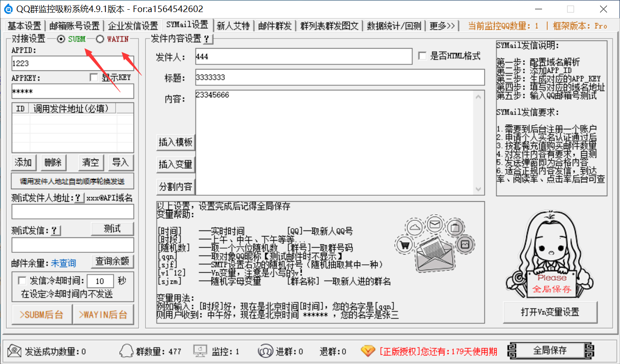This screenshot has width=620, height=364.
Task: Tick the 是否HTML格式 checkbox
Action: [422, 56]
